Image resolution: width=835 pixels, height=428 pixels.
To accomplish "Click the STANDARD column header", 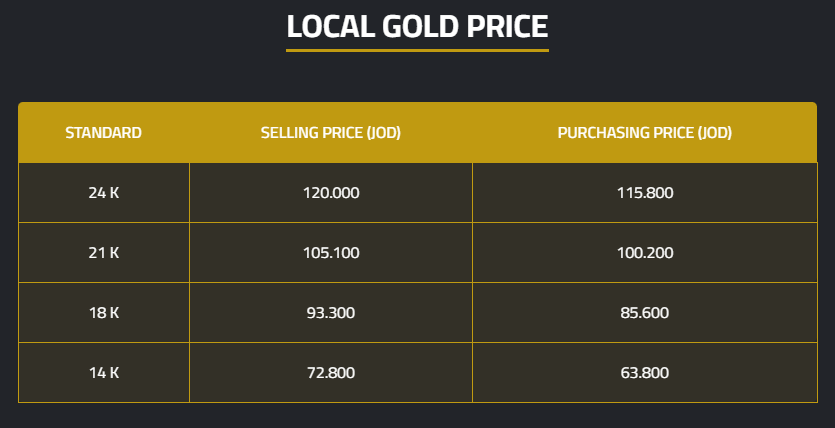I will (103, 132).
